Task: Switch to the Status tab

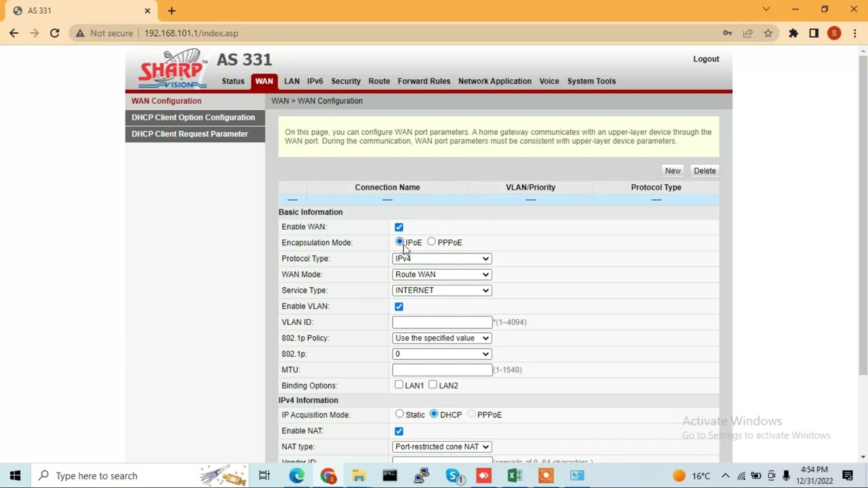Action: (x=233, y=81)
